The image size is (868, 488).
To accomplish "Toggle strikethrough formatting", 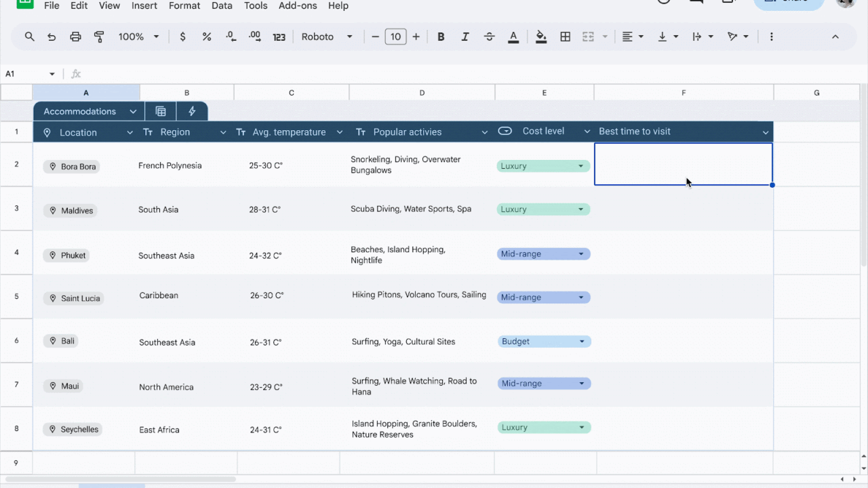I will [x=489, y=37].
